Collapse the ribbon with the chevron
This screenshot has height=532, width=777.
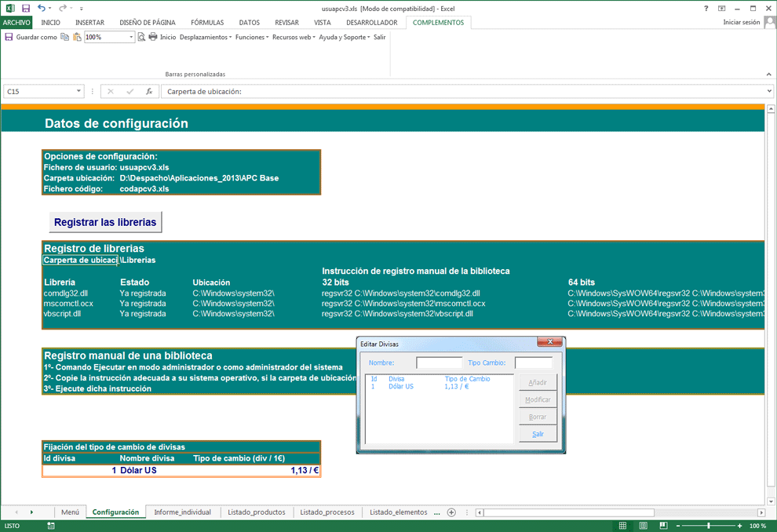tap(768, 75)
